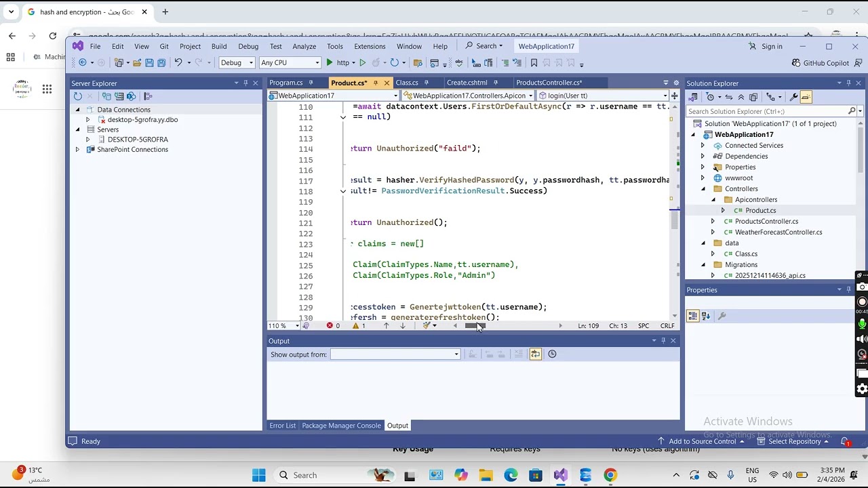
Task: Toggle pin on Product.cs tab
Action: click(375, 83)
